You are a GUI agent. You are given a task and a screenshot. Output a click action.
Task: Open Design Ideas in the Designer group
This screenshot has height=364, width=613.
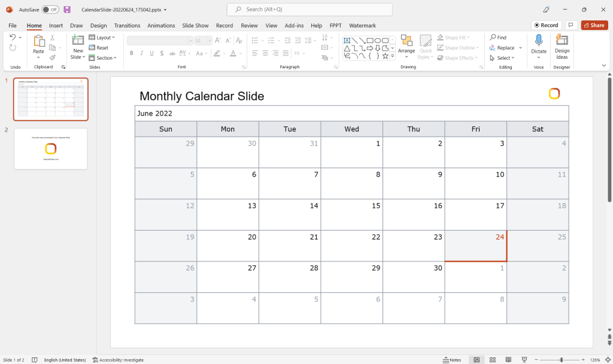pos(562,48)
